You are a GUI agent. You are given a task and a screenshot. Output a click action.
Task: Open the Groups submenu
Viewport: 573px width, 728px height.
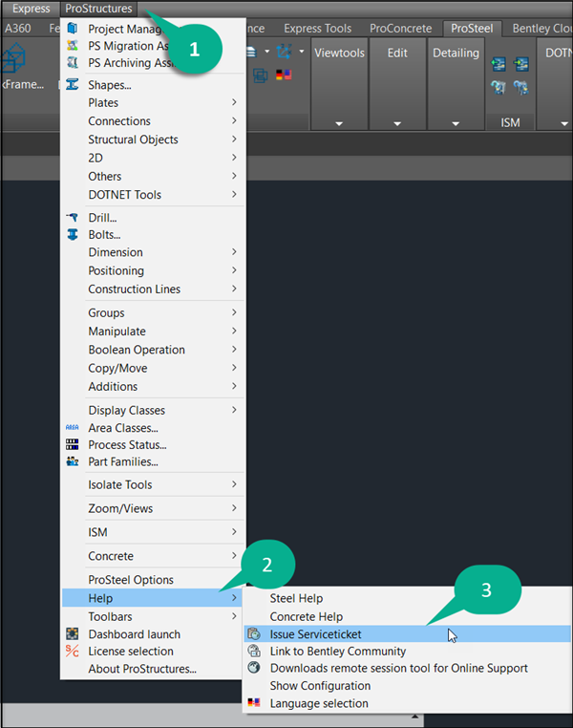[153, 313]
